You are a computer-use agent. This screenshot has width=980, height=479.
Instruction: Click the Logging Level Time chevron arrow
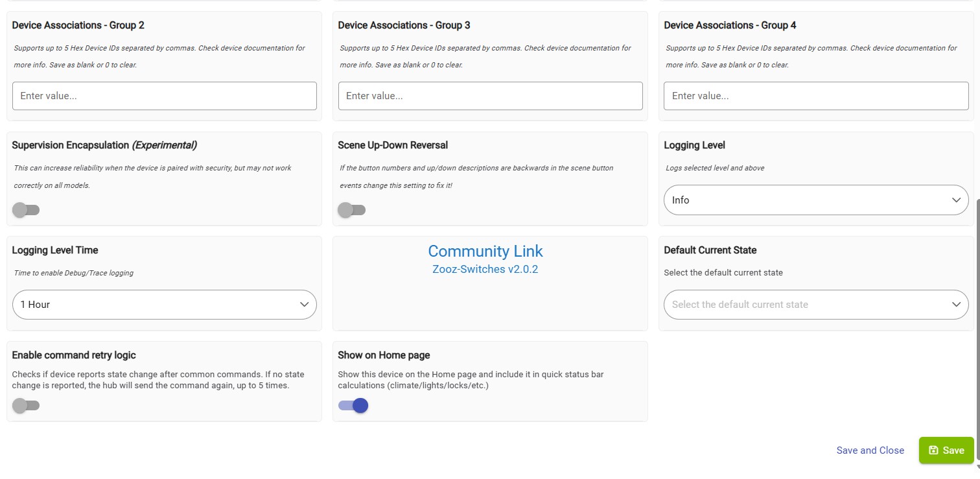tap(304, 305)
